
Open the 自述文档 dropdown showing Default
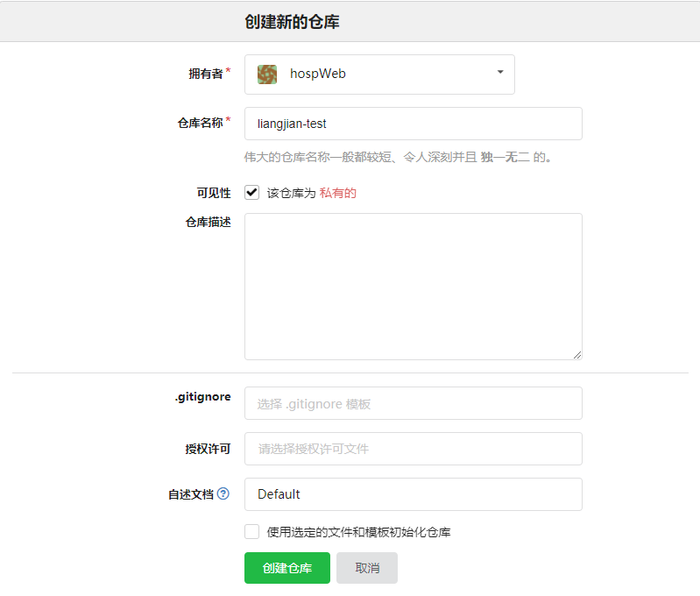(x=413, y=494)
